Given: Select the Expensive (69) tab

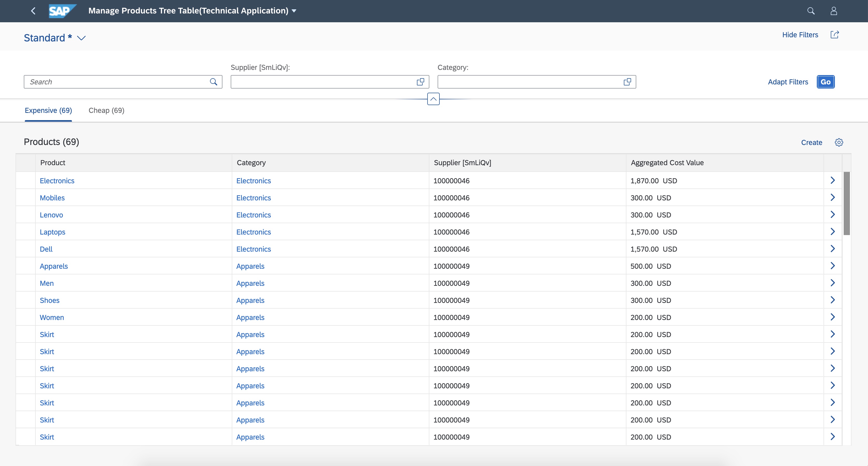Looking at the screenshot, I should tap(48, 110).
